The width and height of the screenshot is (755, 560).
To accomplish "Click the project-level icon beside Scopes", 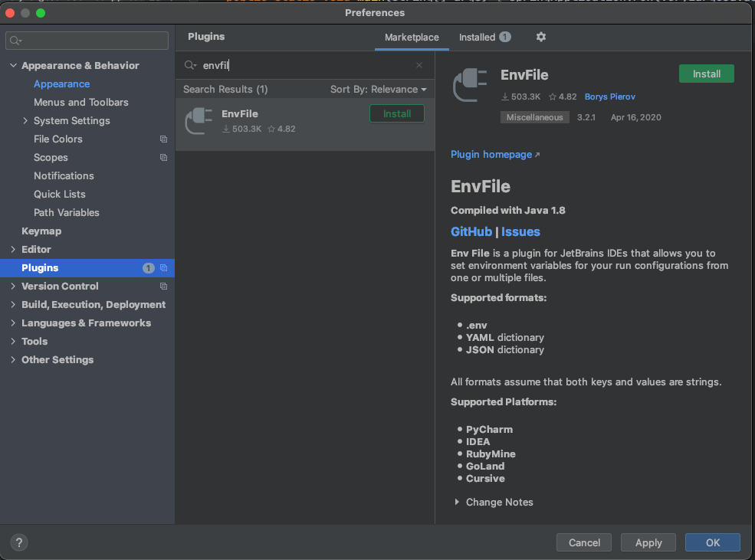I will point(163,158).
